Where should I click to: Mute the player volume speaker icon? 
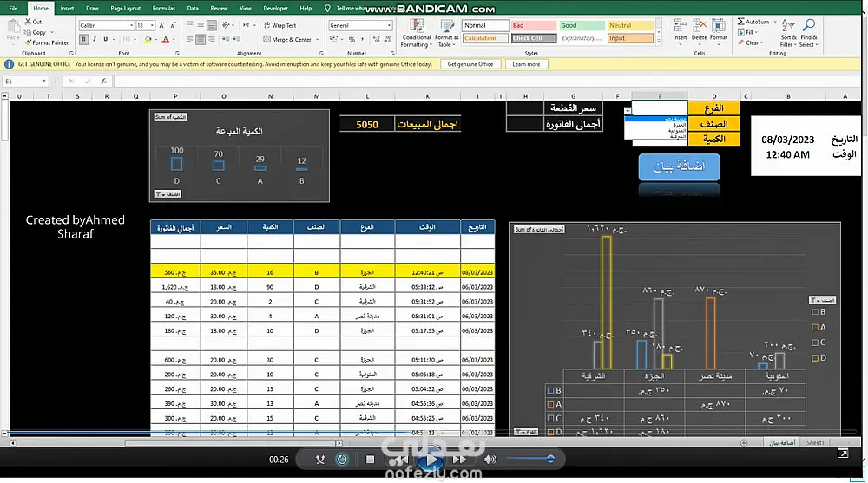(x=490, y=460)
